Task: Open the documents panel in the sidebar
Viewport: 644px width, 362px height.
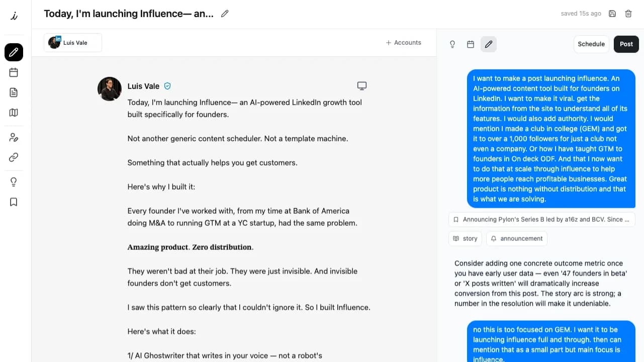Action: (x=14, y=93)
